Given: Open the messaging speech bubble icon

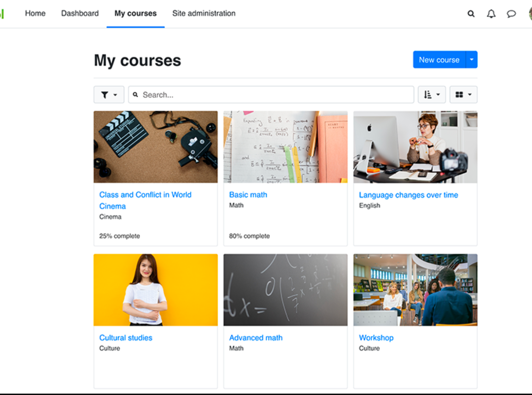Looking at the screenshot, I should click(x=511, y=14).
